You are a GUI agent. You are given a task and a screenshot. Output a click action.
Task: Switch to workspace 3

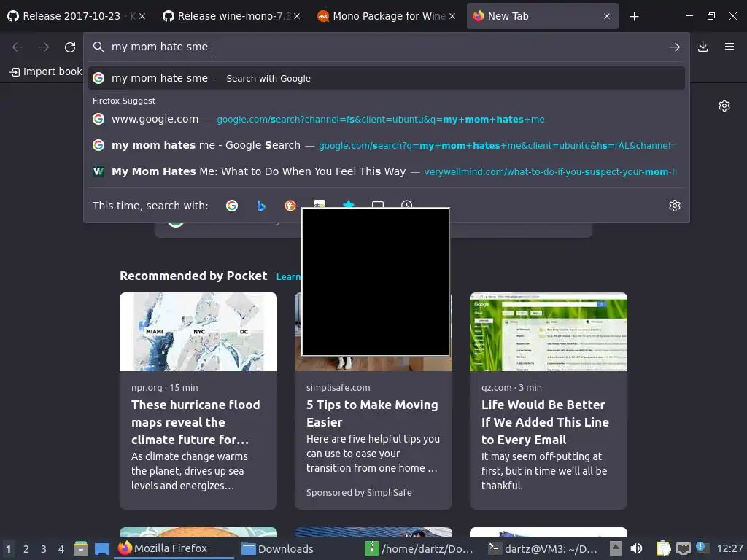click(x=43, y=549)
